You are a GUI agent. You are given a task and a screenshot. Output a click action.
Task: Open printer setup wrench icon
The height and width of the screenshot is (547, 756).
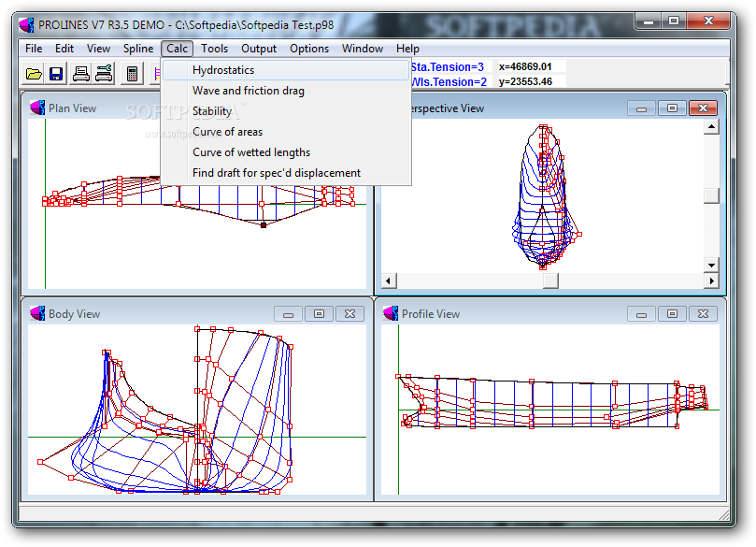[104, 74]
